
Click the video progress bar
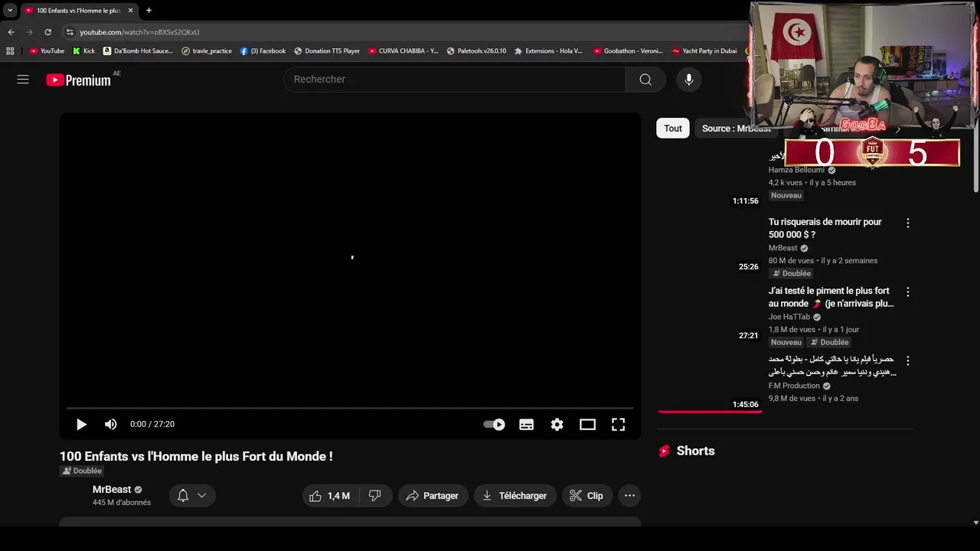point(350,409)
